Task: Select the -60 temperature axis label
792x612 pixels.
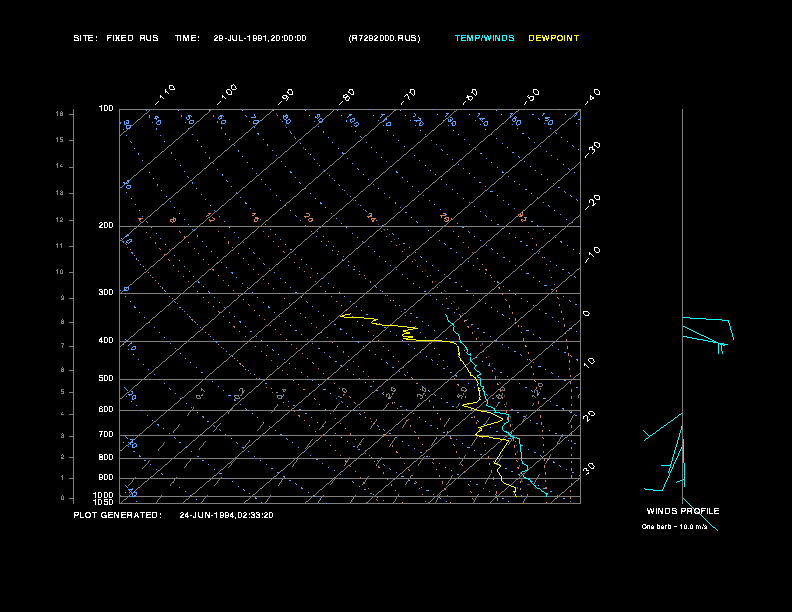Action: point(470,97)
